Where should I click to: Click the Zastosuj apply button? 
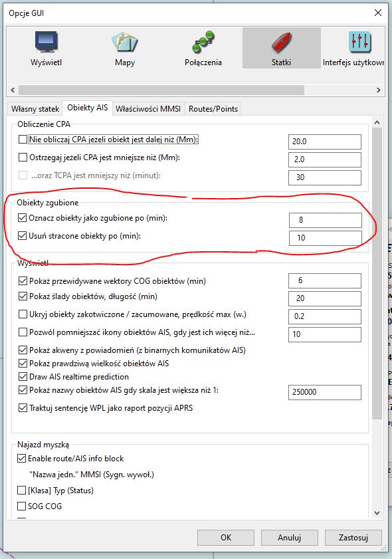tap(353, 537)
